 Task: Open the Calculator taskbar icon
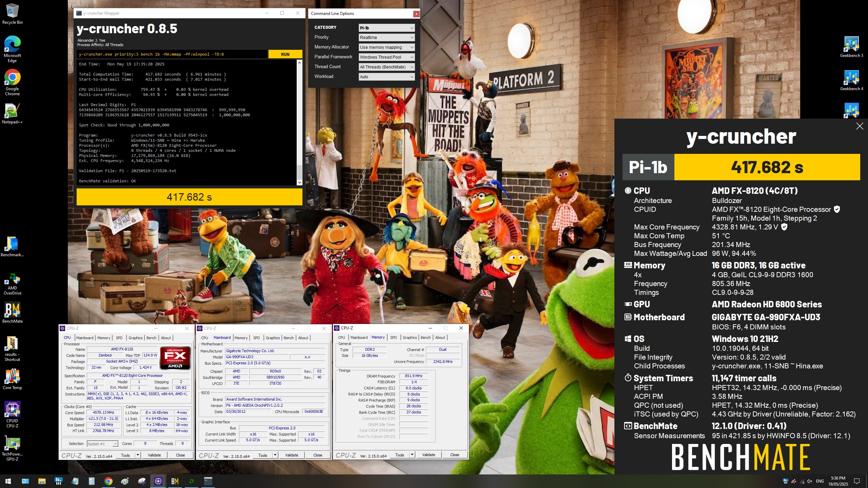pos(92,481)
